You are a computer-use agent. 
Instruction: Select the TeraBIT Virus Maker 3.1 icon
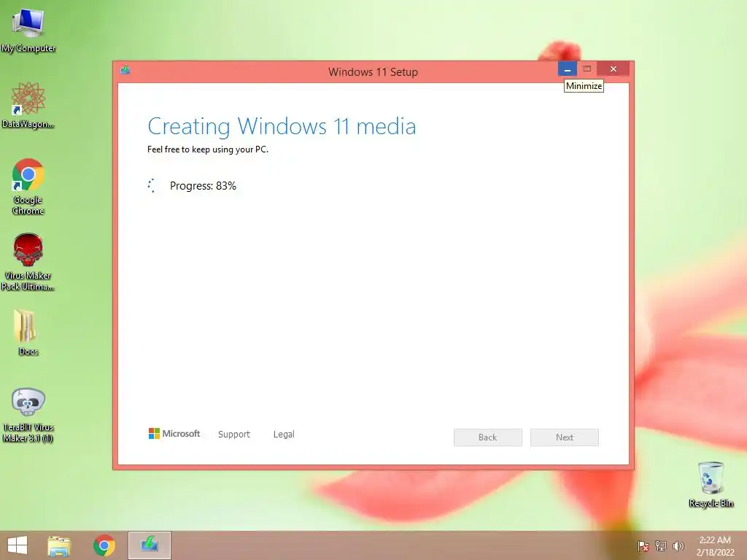point(28,415)
